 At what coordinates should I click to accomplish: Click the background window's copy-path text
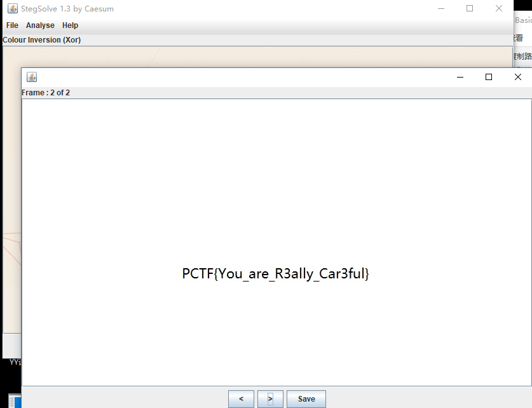pos(522,56)
